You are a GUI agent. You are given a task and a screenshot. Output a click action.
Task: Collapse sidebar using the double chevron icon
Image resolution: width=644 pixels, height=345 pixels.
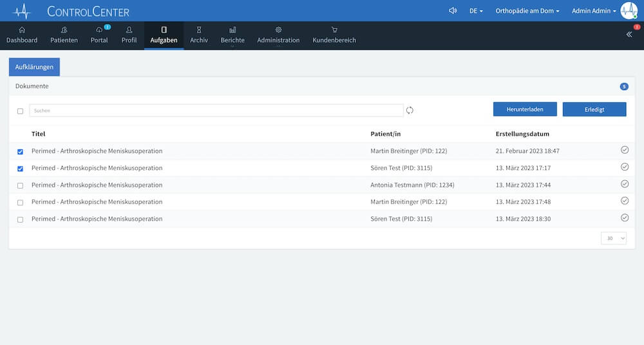pos(629,35)
